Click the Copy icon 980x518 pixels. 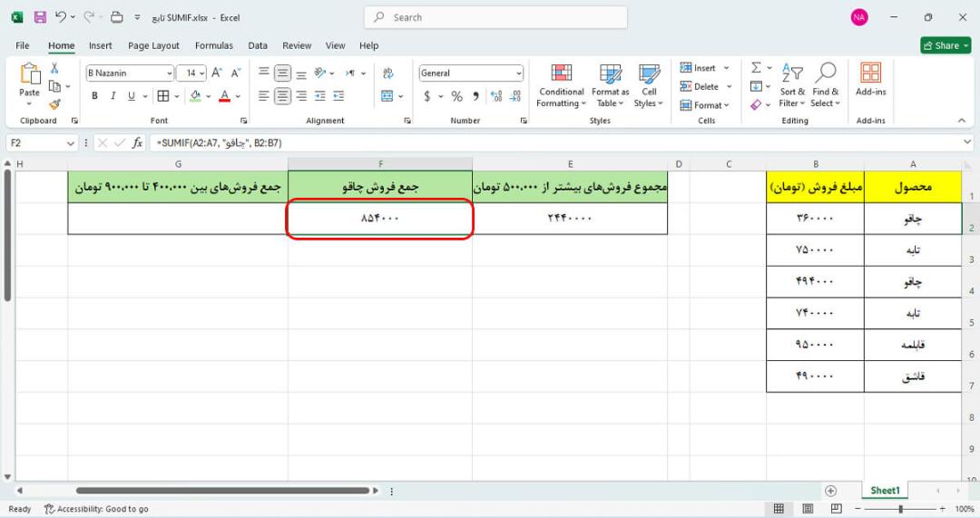click(54, 86)
